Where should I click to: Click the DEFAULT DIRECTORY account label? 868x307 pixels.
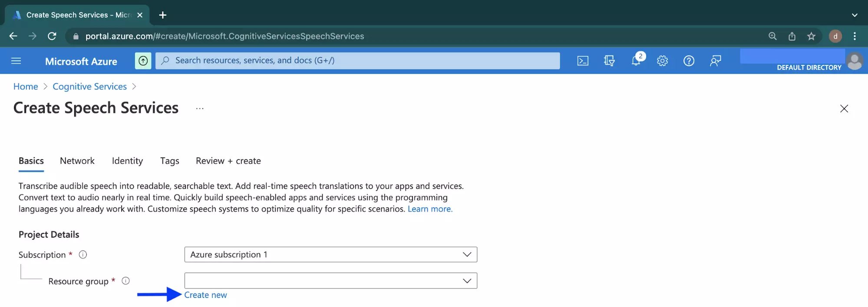point(809,67)
